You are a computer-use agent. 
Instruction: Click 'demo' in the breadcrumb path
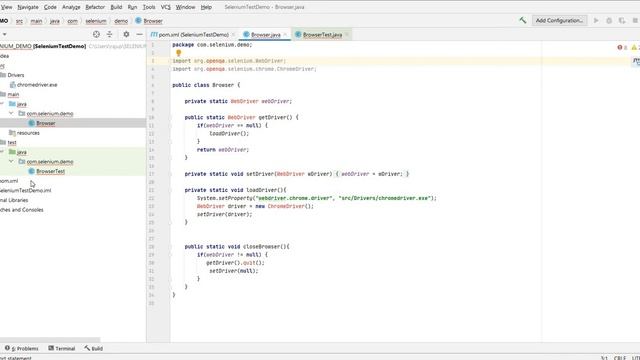click(121, 21)
